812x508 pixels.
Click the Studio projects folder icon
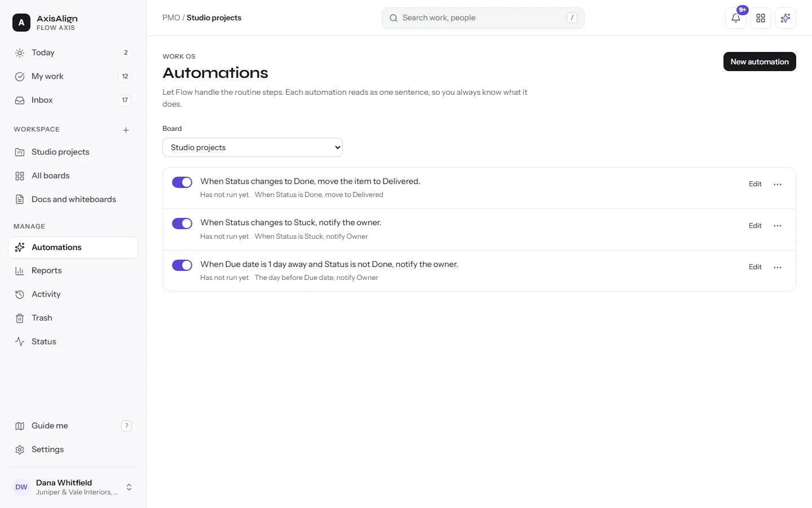[20, 152]
